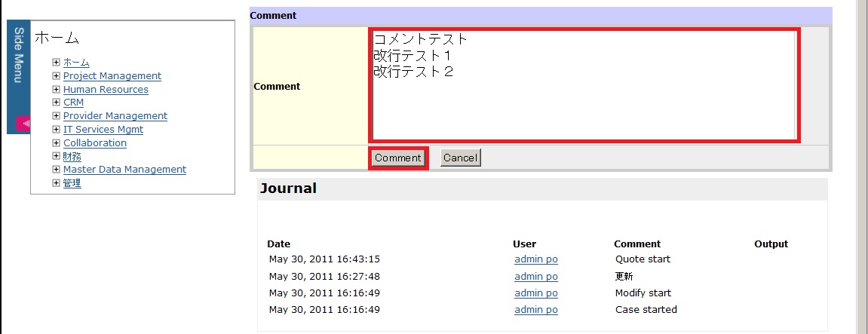
Task: Expand the Collaboration node
Action: coord(56,142)
